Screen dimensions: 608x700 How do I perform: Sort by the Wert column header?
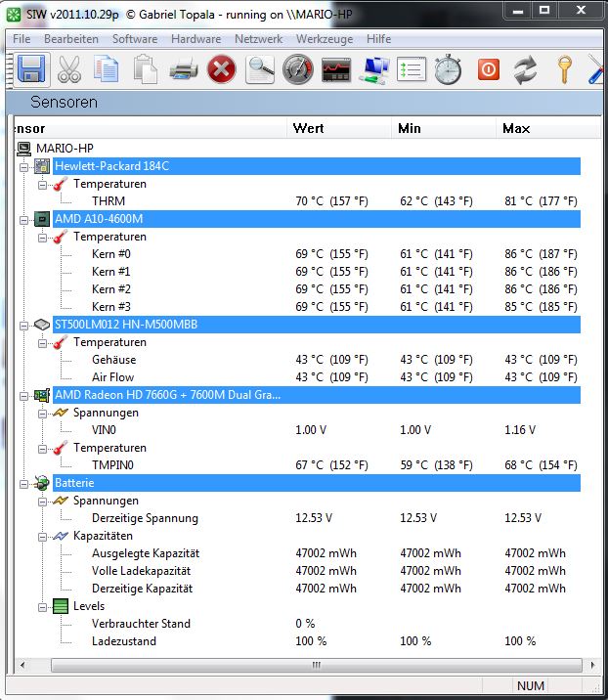(339, 129)
